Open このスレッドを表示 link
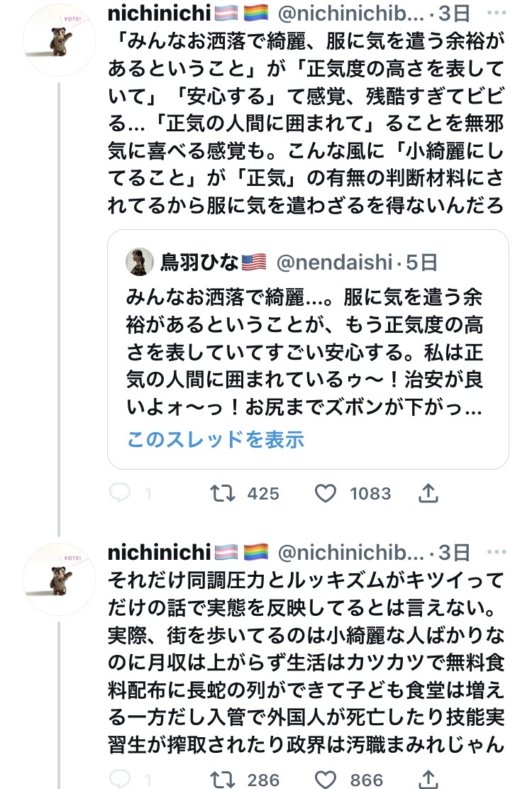Screen dimensions: 532x789 coord(216,440)
